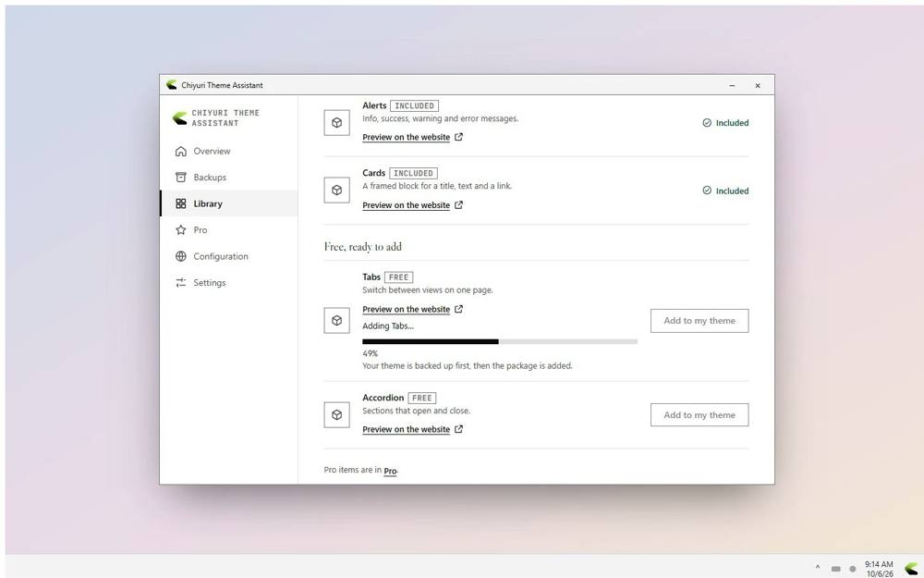This screenshot has height=578, width=924.
Task: Click the FREE badge next to Accordion
Action: pos(422,398)
